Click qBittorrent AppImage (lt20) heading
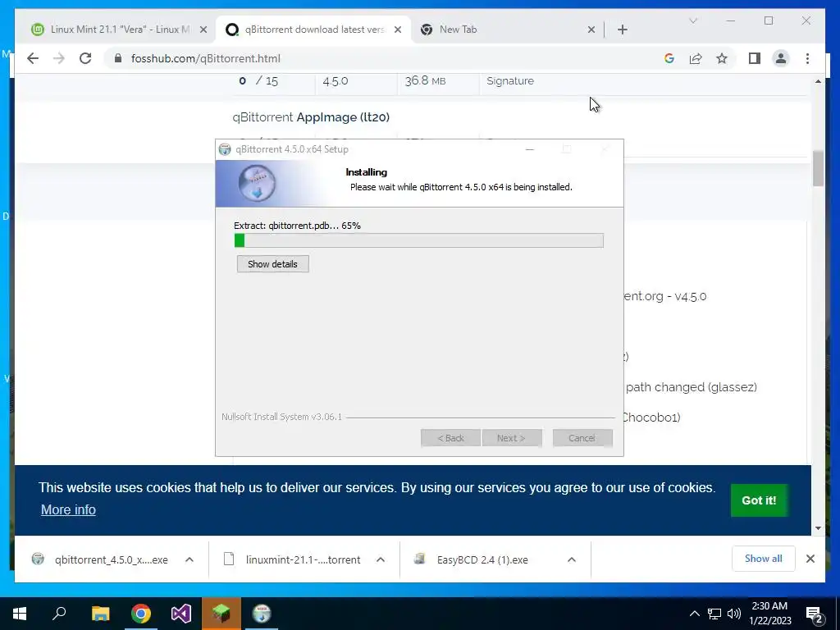This screenshot has width=840, height=630. [311, 117]
